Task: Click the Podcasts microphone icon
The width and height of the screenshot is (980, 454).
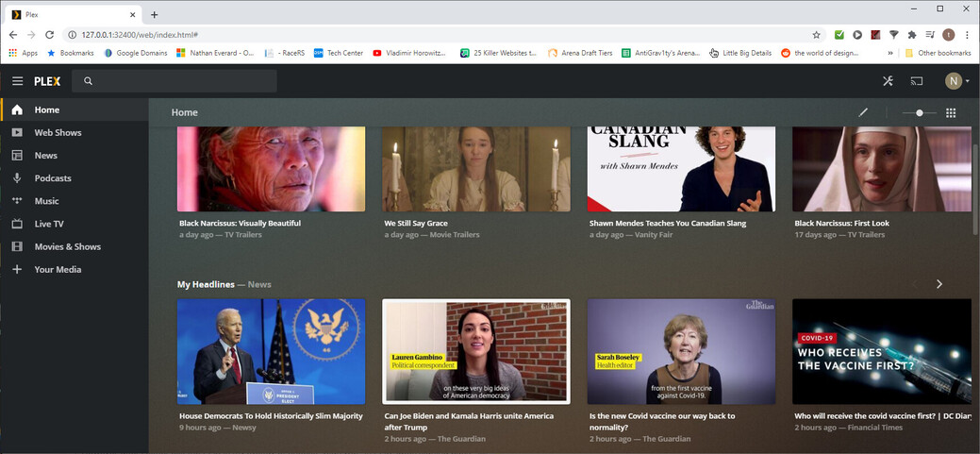Action: coord(17,178)
